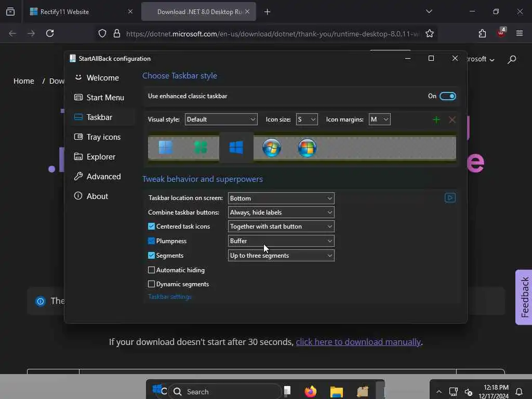Viewport: 532px width, 399px height.
Task: Select the Windows Vista orb start button
Action: 307,148
